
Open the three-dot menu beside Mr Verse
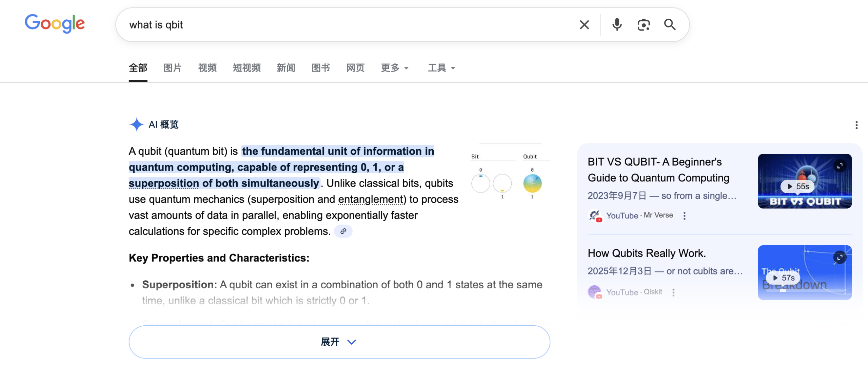[685, 216]
